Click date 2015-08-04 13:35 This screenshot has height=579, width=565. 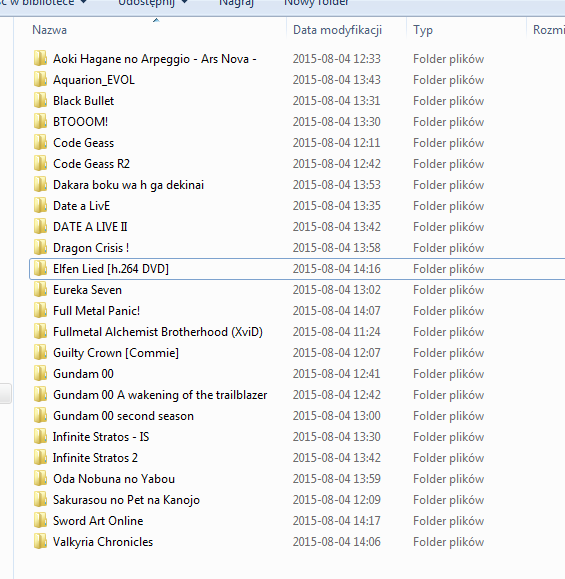[x=336, y=206]
